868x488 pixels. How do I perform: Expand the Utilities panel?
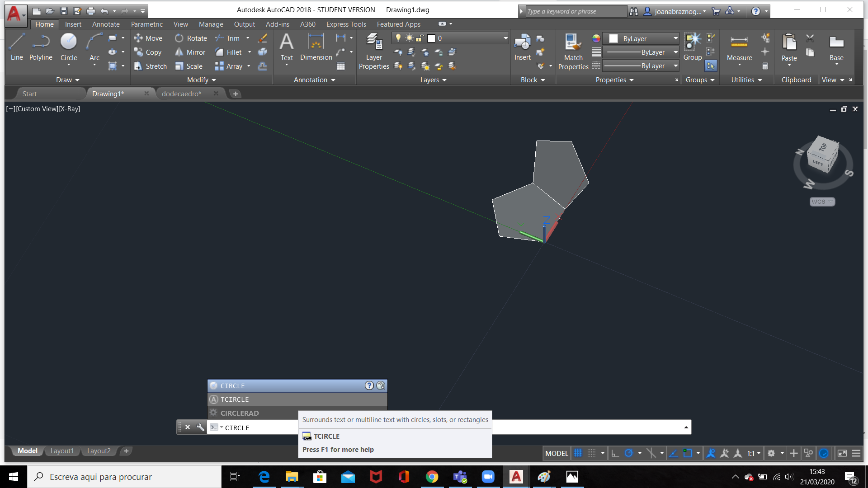[x=747, y=80]
